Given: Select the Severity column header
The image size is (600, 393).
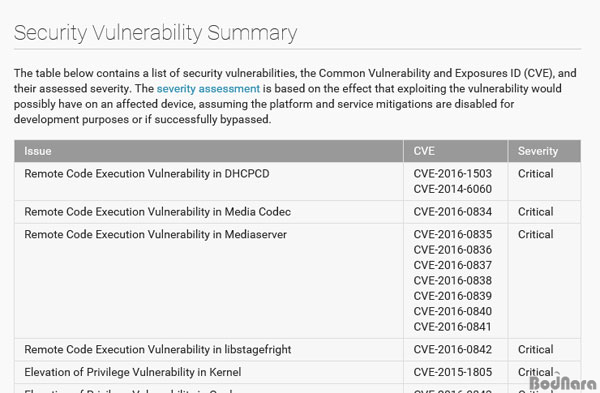Looking at the screenshot, I should point(538,151).
